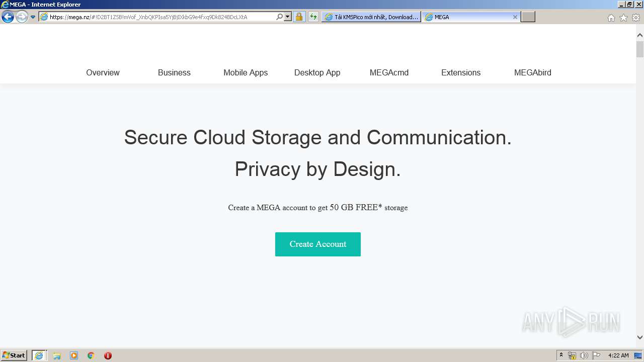Click the Internet Explorer title bar icon
644x362 pixels.
pyautogui.click(x=5, y=5)
